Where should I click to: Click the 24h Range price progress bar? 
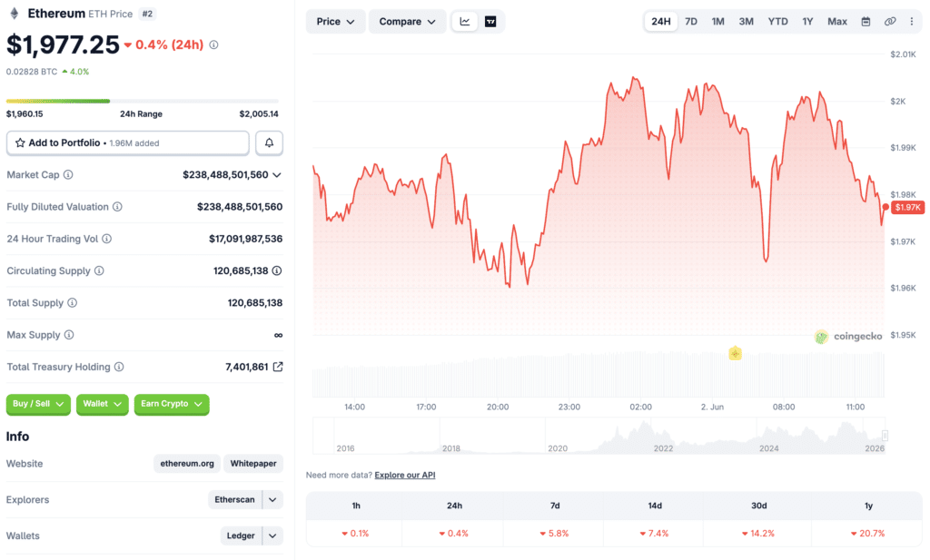(143, 102)
